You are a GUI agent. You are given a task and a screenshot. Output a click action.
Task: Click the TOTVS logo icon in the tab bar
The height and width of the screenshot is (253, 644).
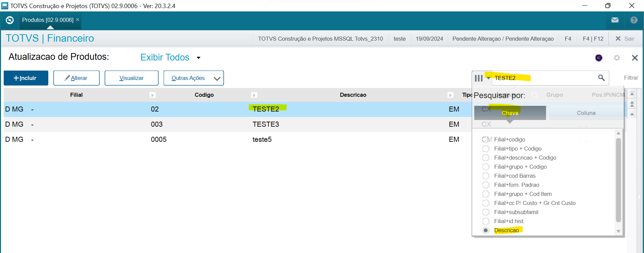pyautogui.click(x=10, y=20)
